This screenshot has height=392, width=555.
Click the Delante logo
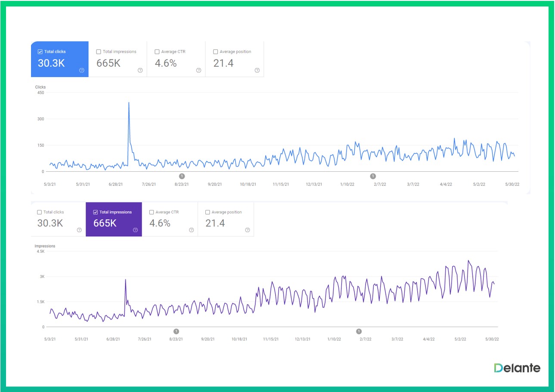point(517,368)
